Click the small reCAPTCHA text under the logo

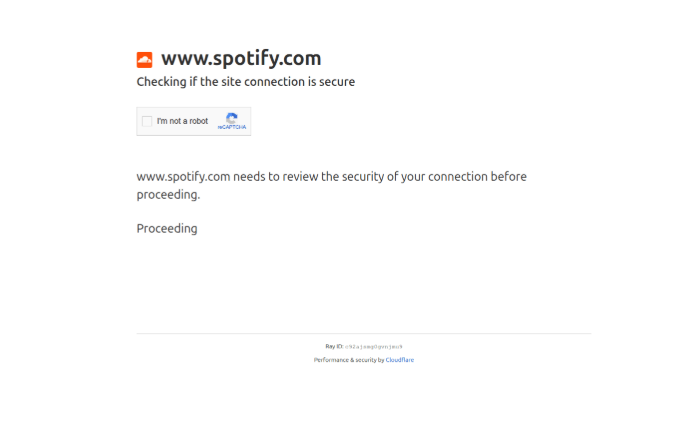232,127
